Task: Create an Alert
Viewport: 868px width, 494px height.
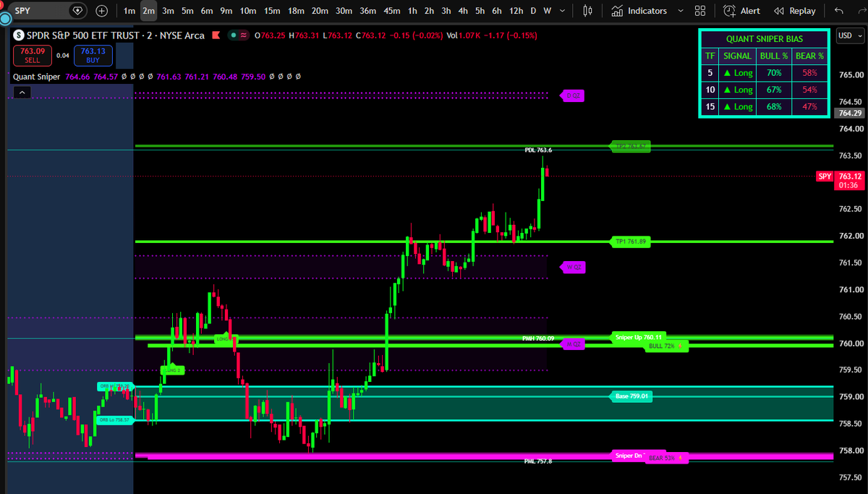Action: [741, 11]
